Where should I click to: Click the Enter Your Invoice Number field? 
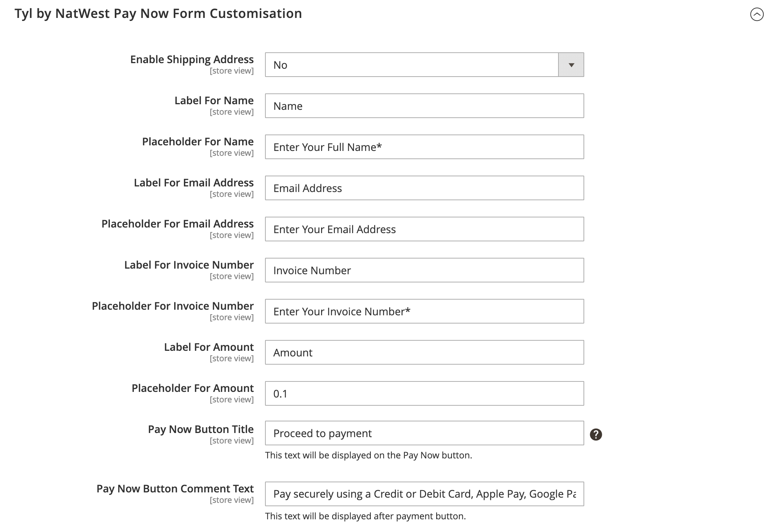(x=424, y=311)
